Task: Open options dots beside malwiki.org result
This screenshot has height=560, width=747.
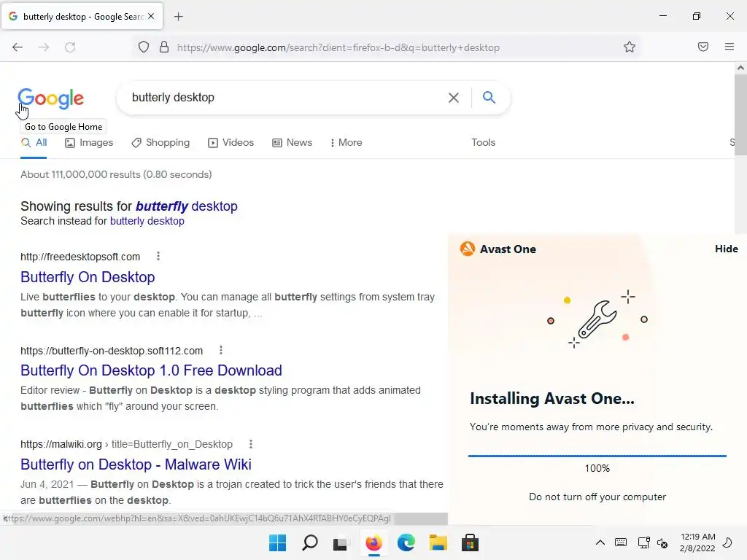Action: [x=251, y=444]
